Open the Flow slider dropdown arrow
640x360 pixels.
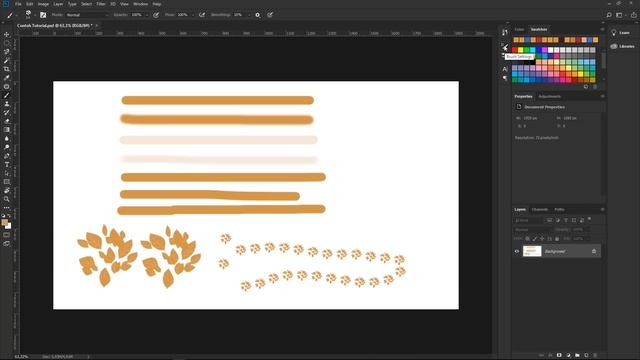(x=192, y=15)
